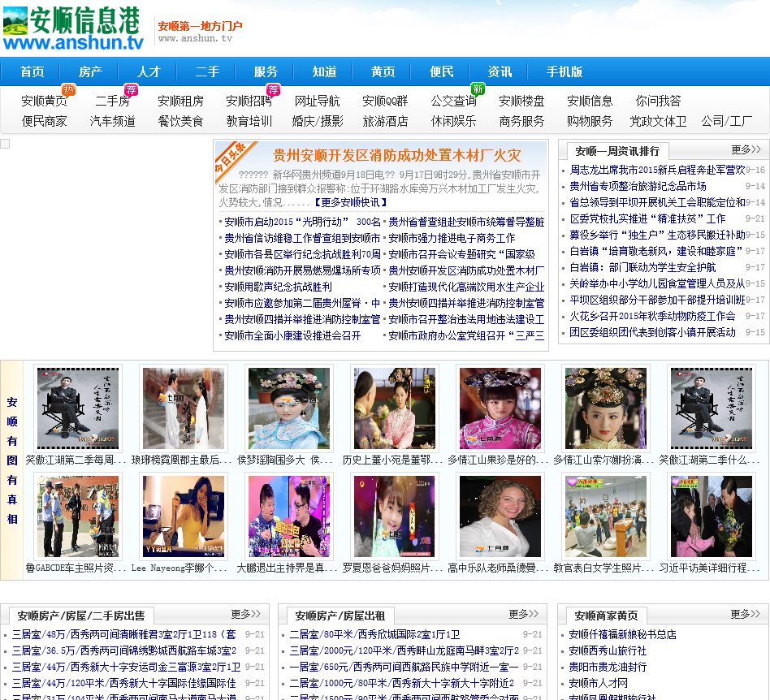
Task: Open business 安顺市人才网
Action: click(598, 683)
